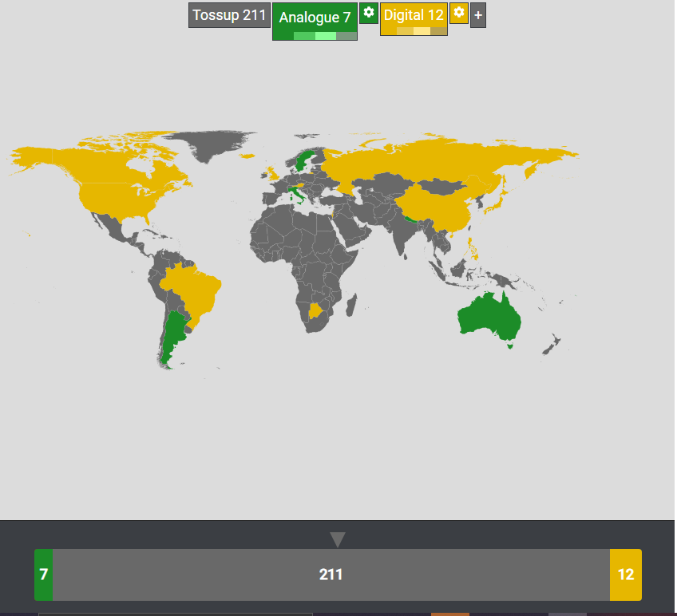Click green Australia on the map
The height and width of the screenshot is (616, 677).
point(488,318)
